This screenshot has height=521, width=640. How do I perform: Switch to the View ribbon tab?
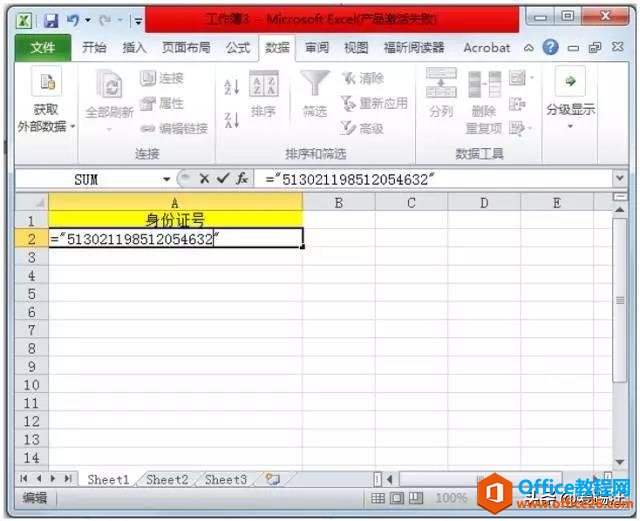tap(356, 48)
